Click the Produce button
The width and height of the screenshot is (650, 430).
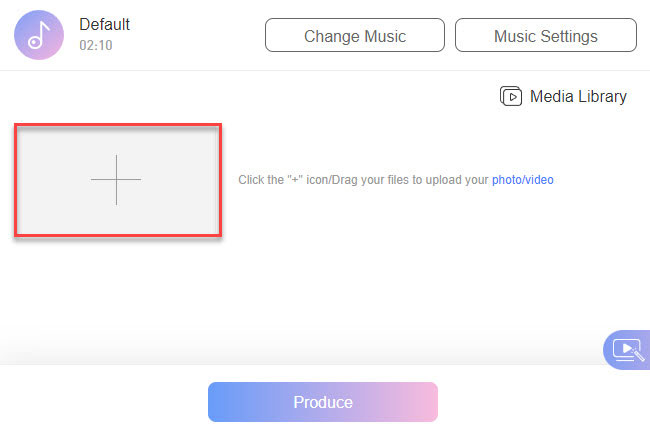[322, 402]
